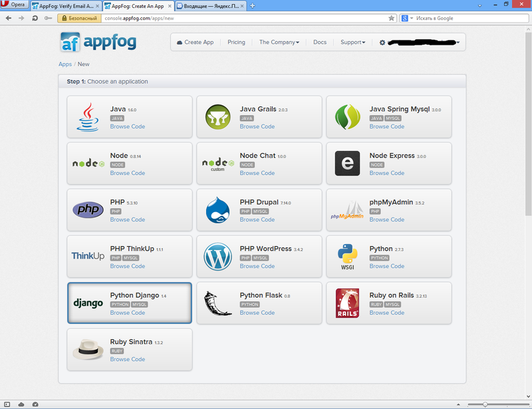The width and height of the screenshot is (532, 409).
Task: Click the browser back arrow
Action: [9, 19]
